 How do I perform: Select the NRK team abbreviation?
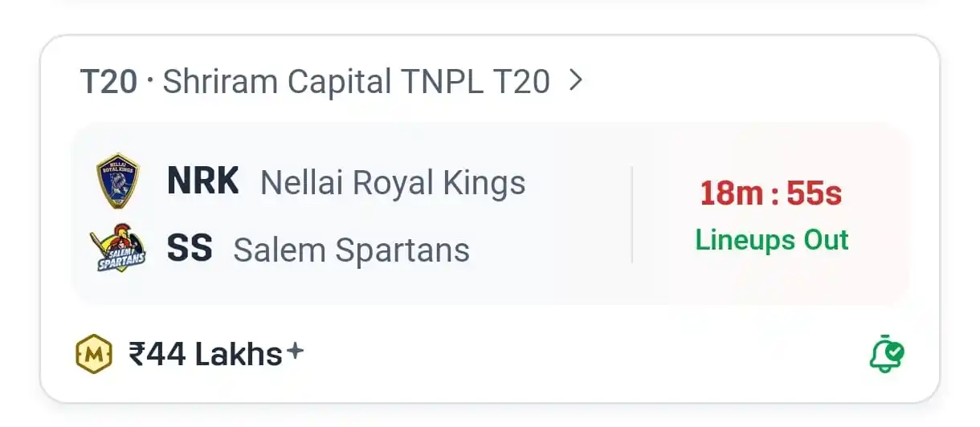click(x=202, y=181)
